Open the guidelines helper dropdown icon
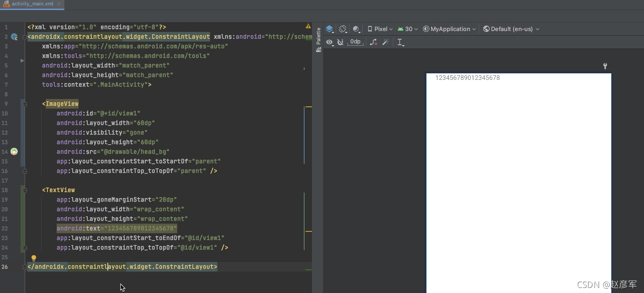Screen dimensions: 644x293 click(401, 42)
